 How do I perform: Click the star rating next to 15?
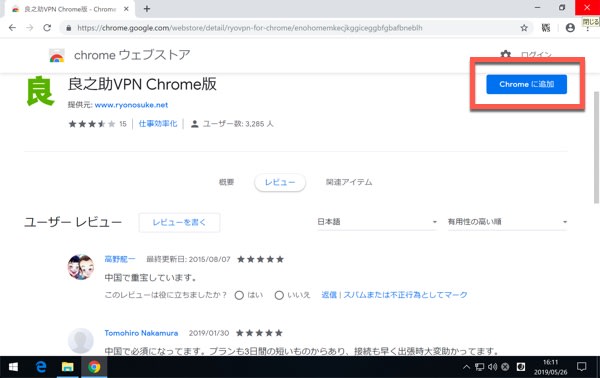(x=92, y=124)
